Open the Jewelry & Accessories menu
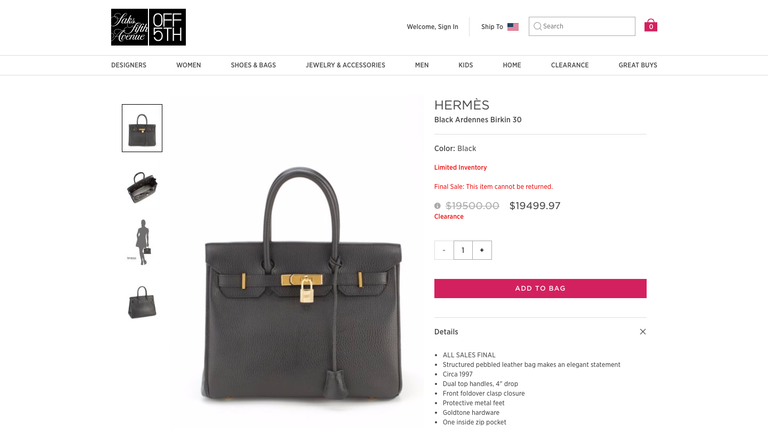The image size is (768, 429). pyautogui.click(x=345, y=65)
